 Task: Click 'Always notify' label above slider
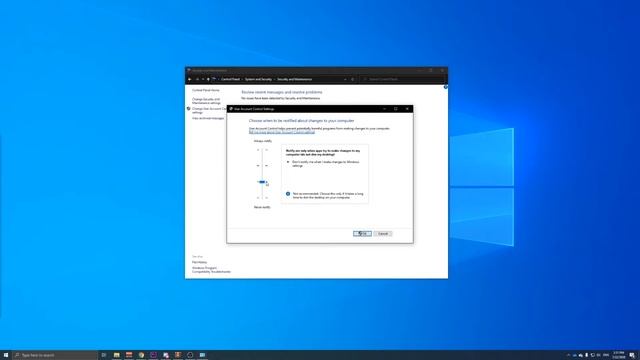point(263,141)
